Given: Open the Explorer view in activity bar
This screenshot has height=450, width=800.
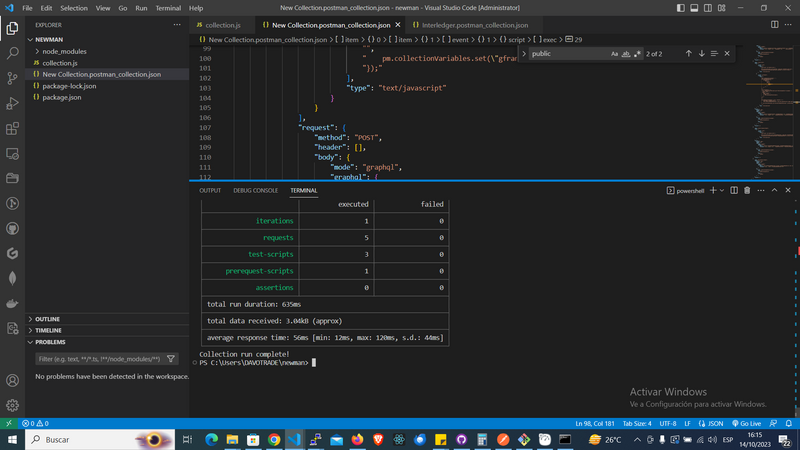Looking at the screenshot, I should click(12, 28).
